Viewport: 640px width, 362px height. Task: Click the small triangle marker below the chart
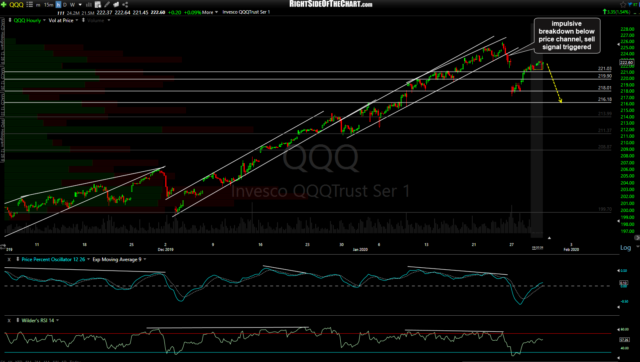coord(549,238)
